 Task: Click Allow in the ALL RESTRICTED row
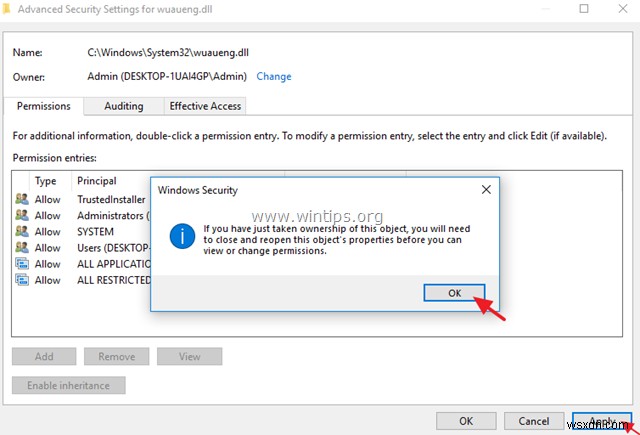(47, 280)
